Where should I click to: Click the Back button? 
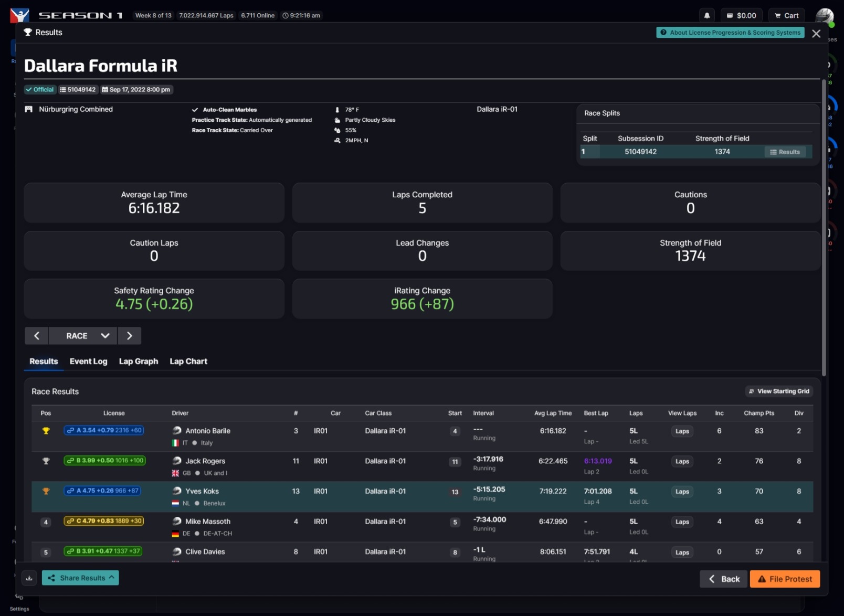(x=723, y=579)
